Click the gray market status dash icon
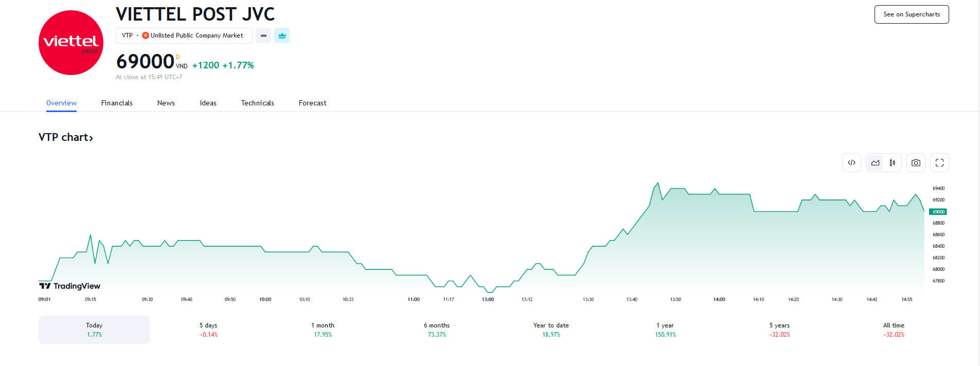Viewport: 980px width, 366px height. pos(263,35)
